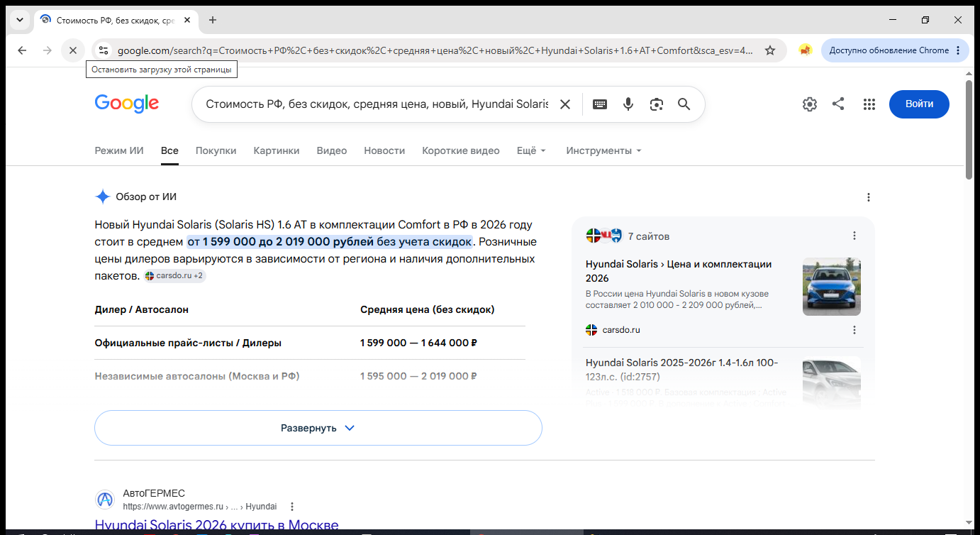Viewport: 980px width, 535px height.
Task: Go back to the previous page
Action: [x=22, y=50]
